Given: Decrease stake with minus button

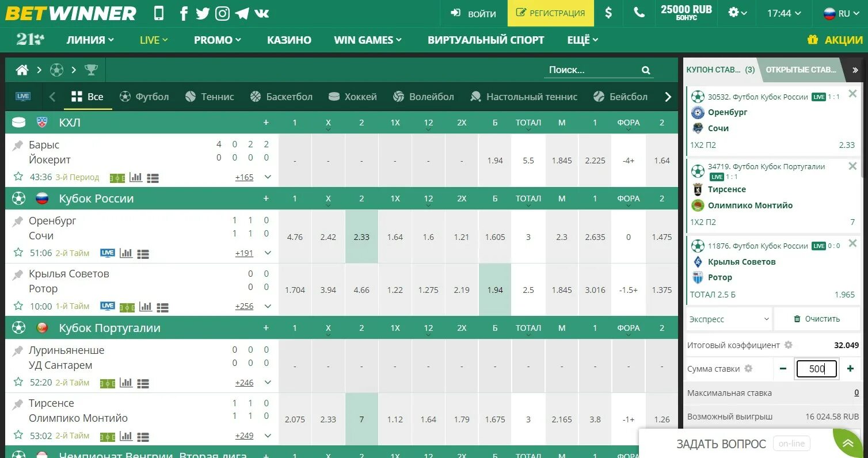Looking at the screenshot, I should click(783, 369).
